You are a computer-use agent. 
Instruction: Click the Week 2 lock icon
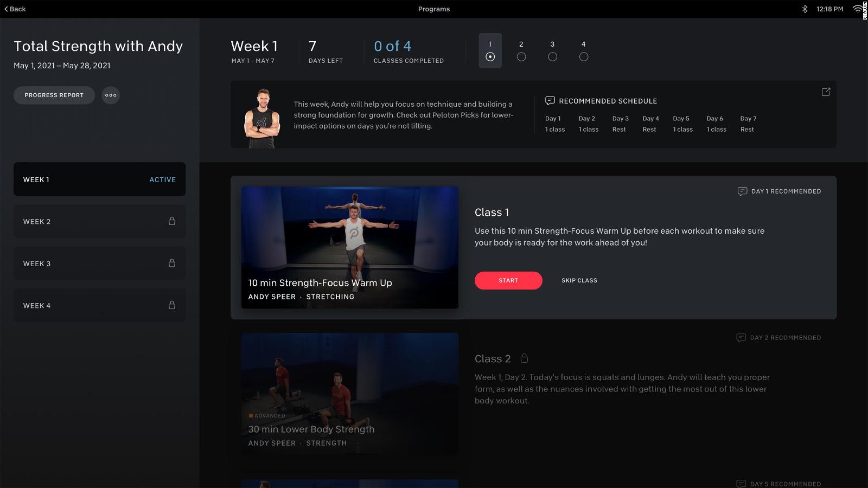[x=172, y=221]
